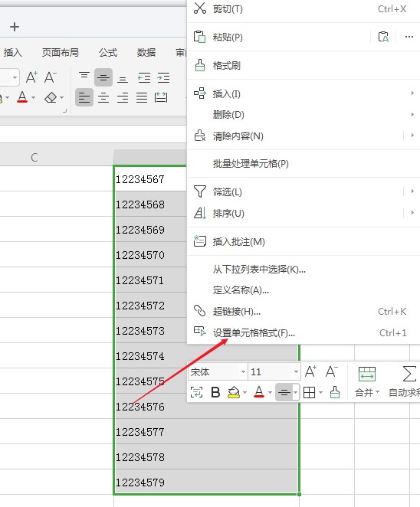Set justify alignment in the ribbon
Image resolution: width=420 pixels, height=507 pixels.
point(142,97)
